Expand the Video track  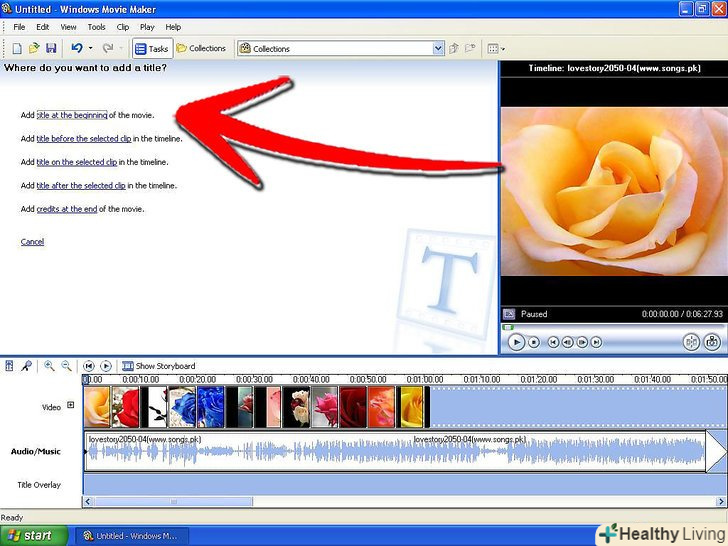pos(71,406)
